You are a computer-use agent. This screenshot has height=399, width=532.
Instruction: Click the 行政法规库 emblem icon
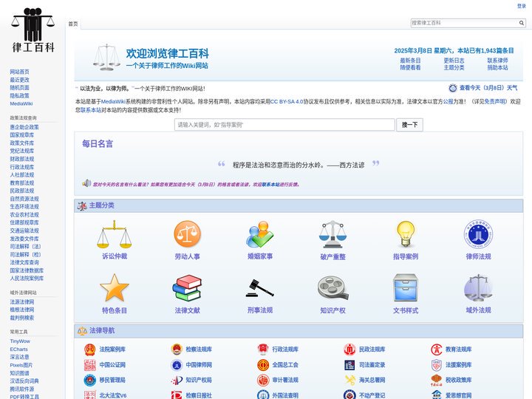click(x=263, y=349)
